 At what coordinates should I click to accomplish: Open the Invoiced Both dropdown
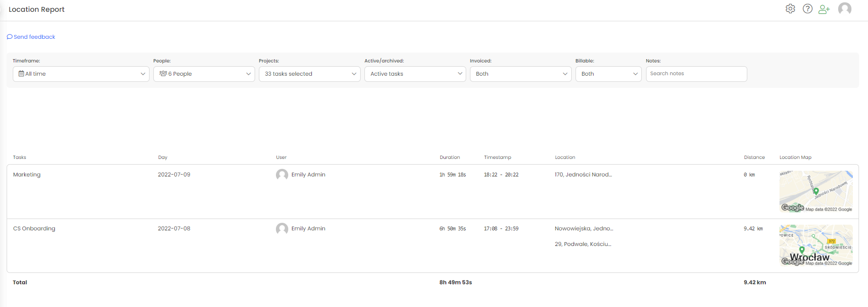pos(521,74)
